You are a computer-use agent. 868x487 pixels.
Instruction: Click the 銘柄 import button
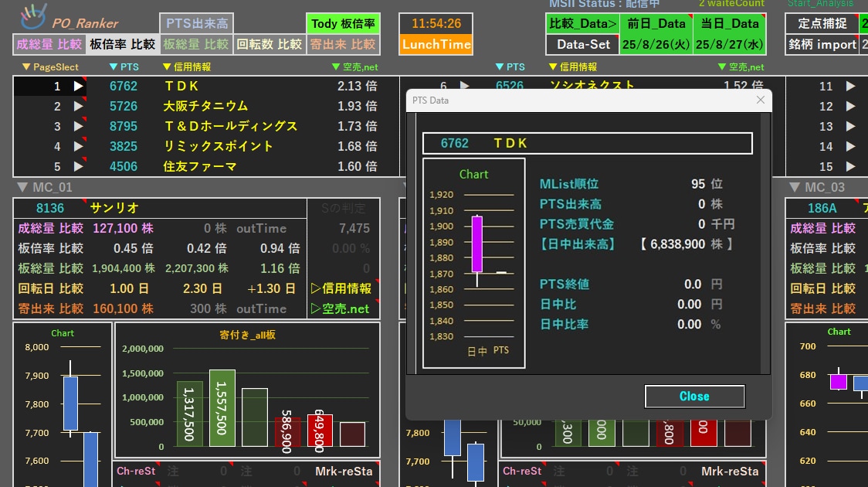[822, 44]
